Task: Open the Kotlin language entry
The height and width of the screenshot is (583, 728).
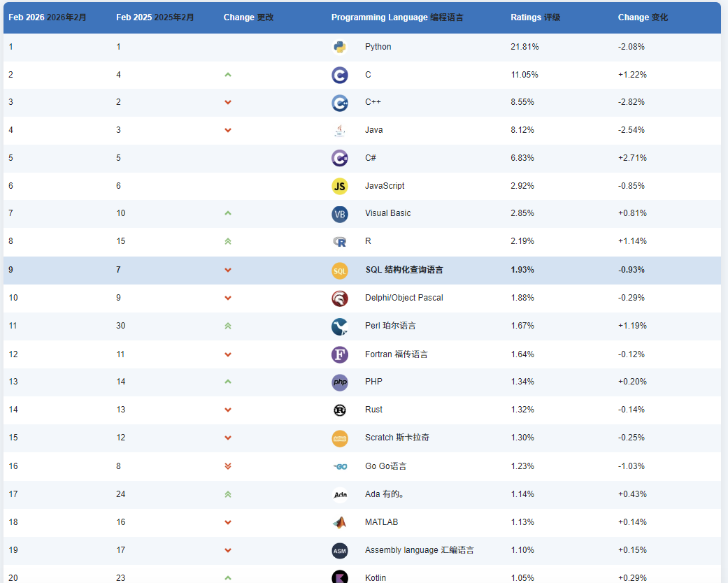Action: pos(375,578)
